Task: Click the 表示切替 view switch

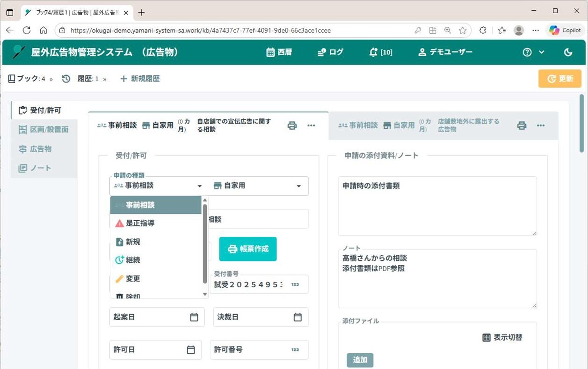Action: tap(502, 337)
